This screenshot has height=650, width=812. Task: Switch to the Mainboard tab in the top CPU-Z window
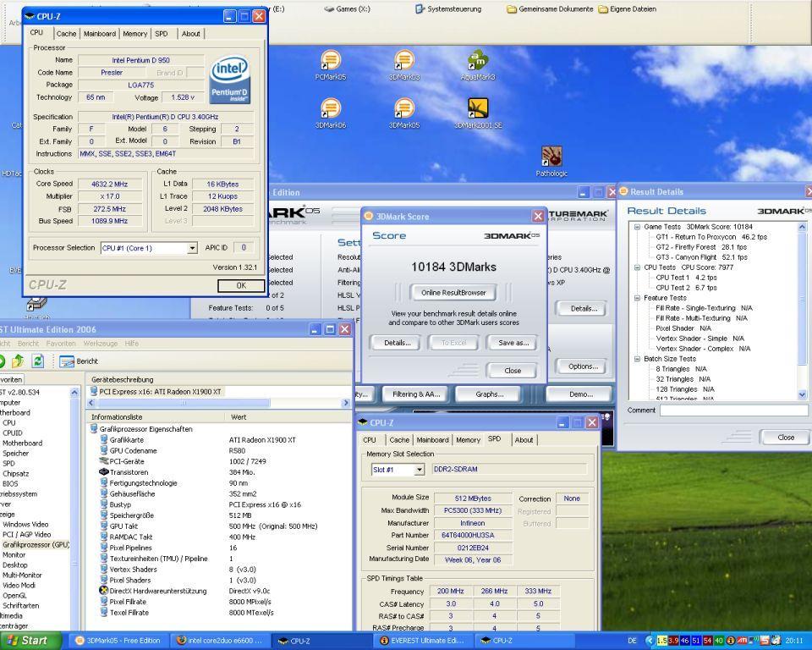[100, 34]
